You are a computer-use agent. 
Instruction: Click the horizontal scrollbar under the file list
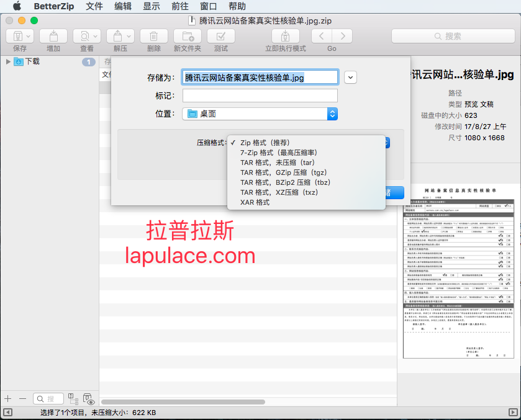(183, 402)
